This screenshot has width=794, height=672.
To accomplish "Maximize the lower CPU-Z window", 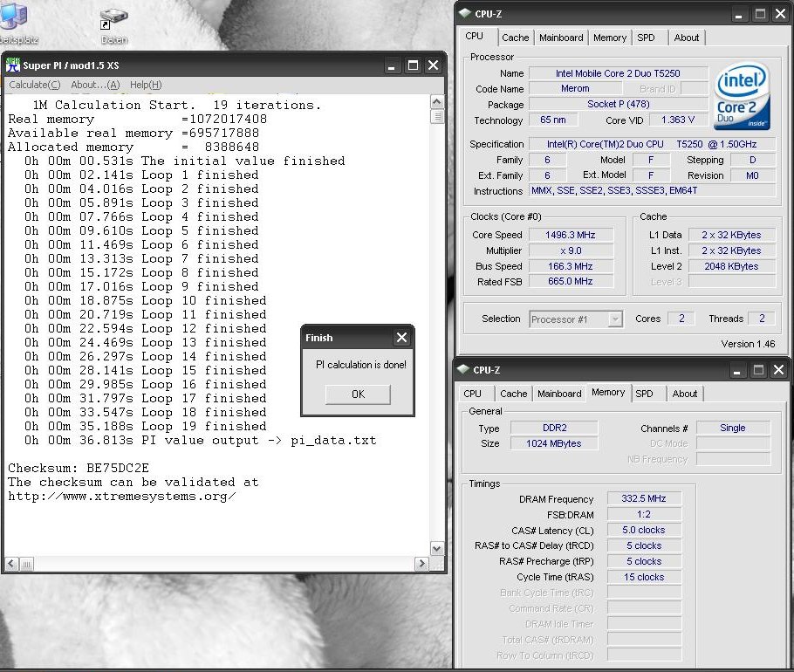I will [758, 370].
